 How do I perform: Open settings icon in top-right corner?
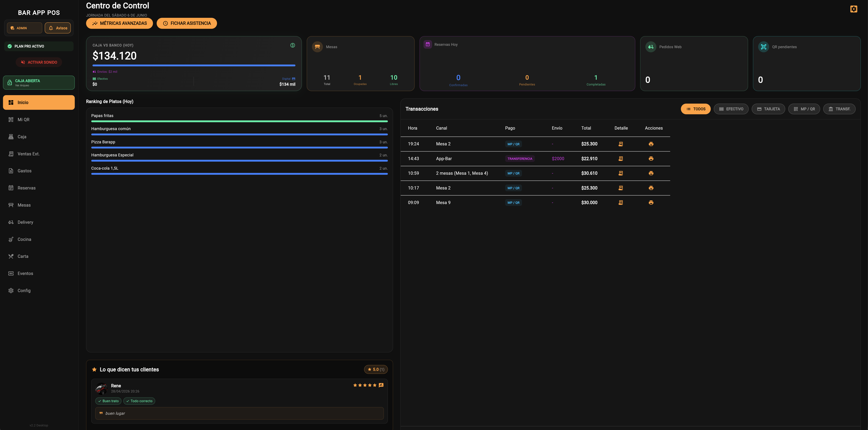pos(854,9)
